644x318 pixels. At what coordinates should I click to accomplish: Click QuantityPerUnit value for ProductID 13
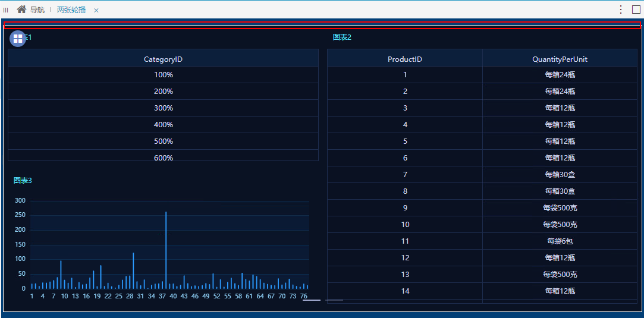coord(560,275)
